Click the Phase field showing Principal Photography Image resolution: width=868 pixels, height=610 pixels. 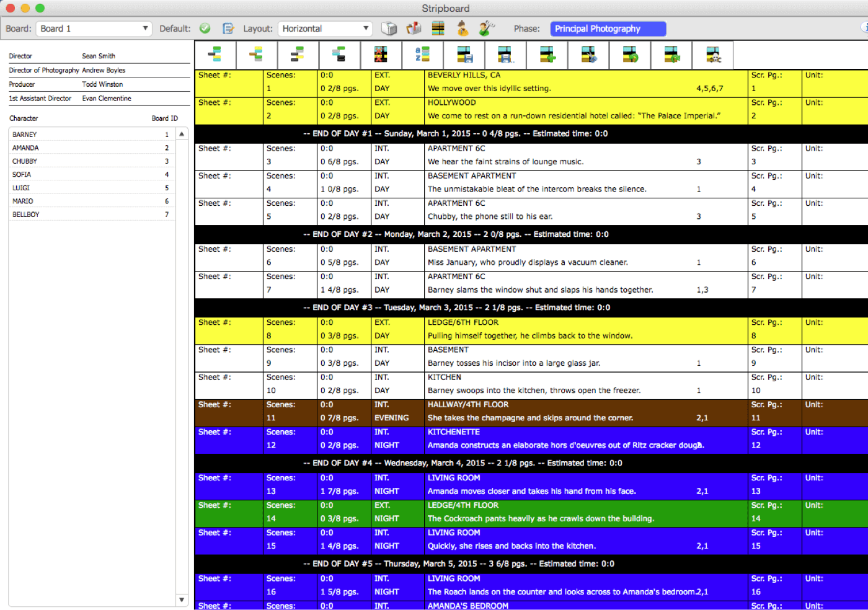point(608,29)
